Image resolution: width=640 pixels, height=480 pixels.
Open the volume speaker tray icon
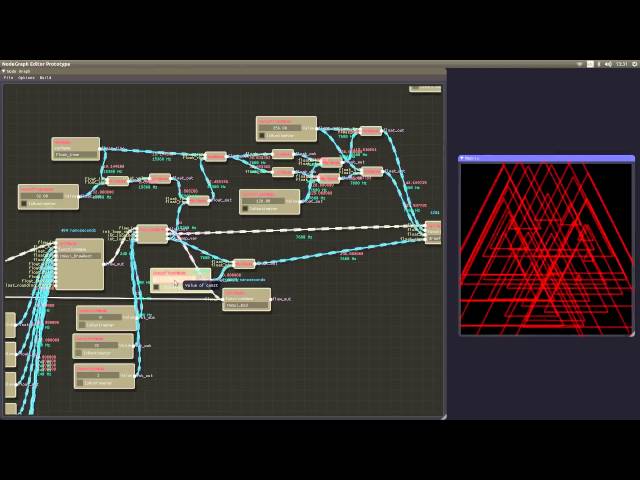click(608, 64)
